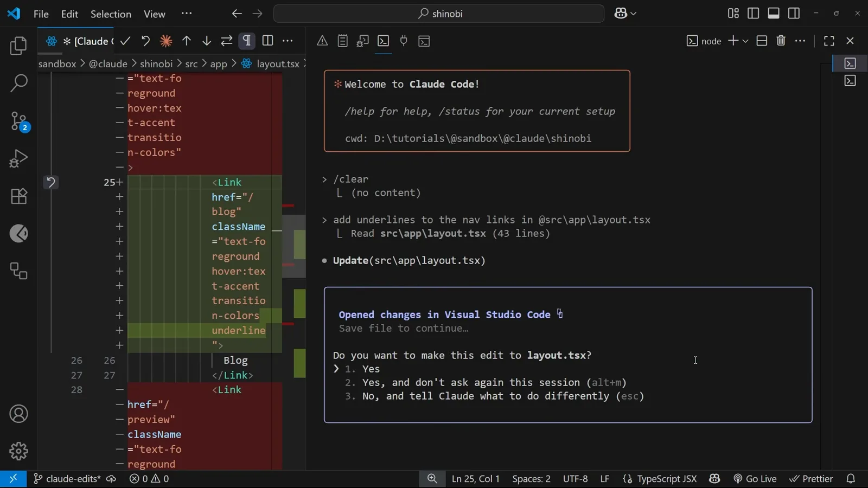
Task: Open the Explorer view in activity bar
Action: (18, 46)
